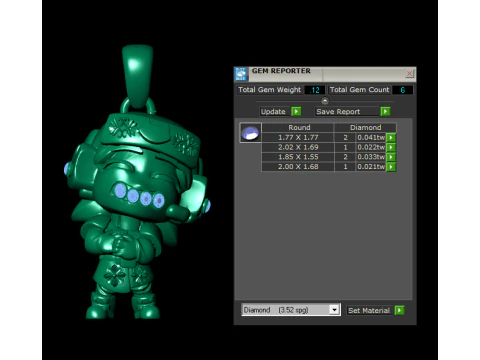480x360 pixels.
Task: Click the Save Report green arrow
Action: [x=385, y=111]
